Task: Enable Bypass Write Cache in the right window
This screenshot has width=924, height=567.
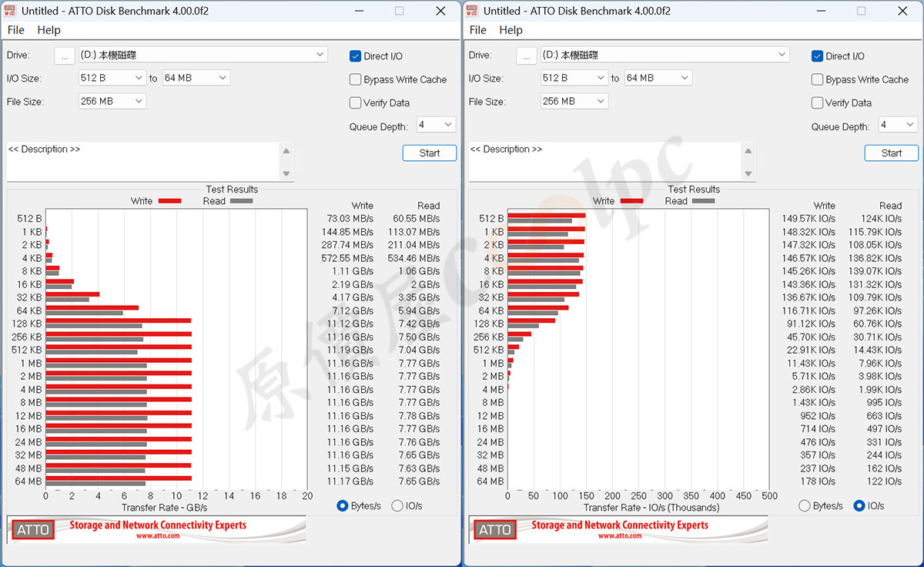Action: tap(818, 79)
